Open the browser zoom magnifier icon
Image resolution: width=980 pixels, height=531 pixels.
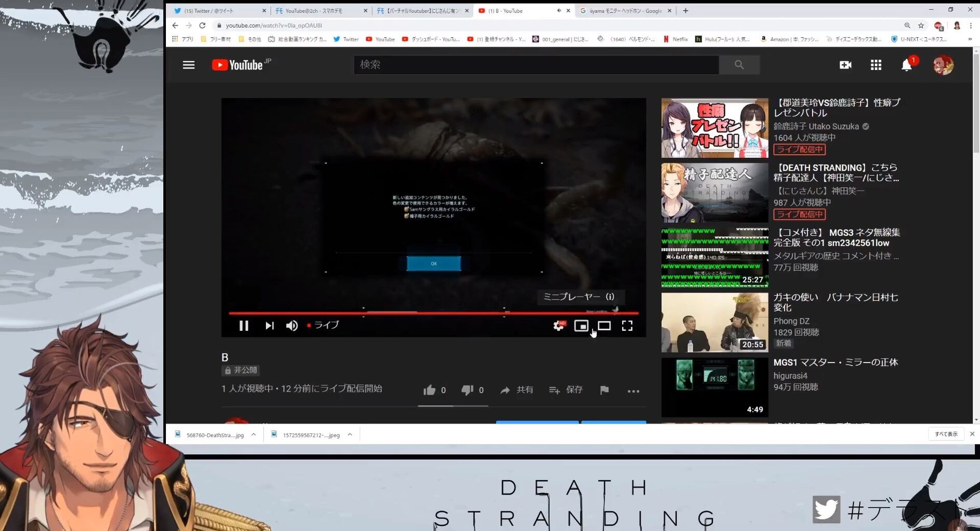[907, 25]
